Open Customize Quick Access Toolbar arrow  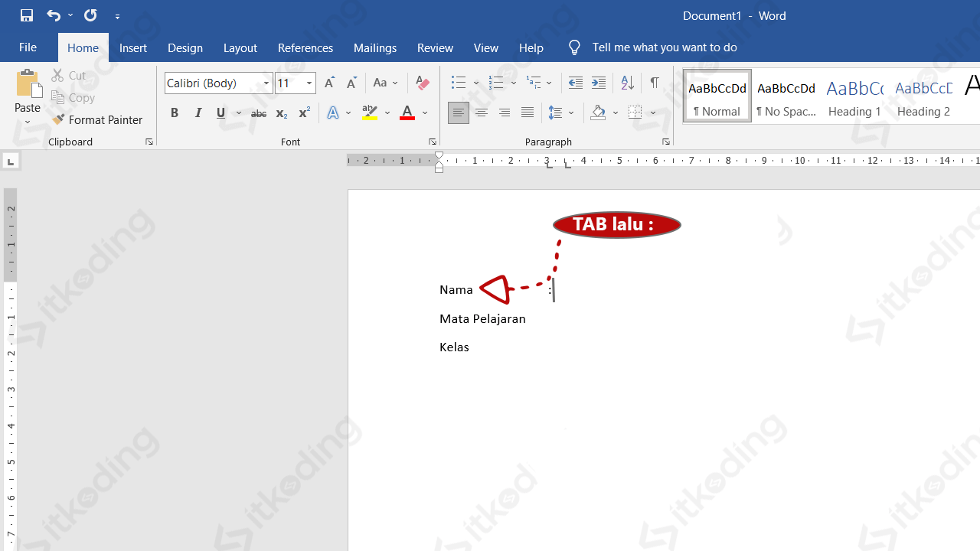117,16
